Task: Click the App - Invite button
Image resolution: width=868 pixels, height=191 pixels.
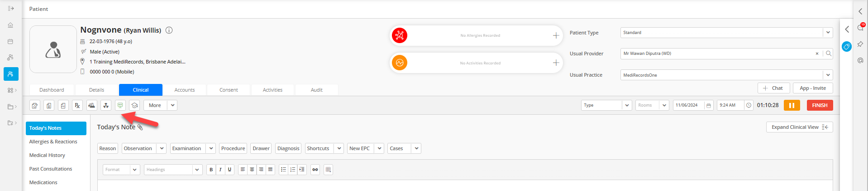Action: click(x=813, y=88)
